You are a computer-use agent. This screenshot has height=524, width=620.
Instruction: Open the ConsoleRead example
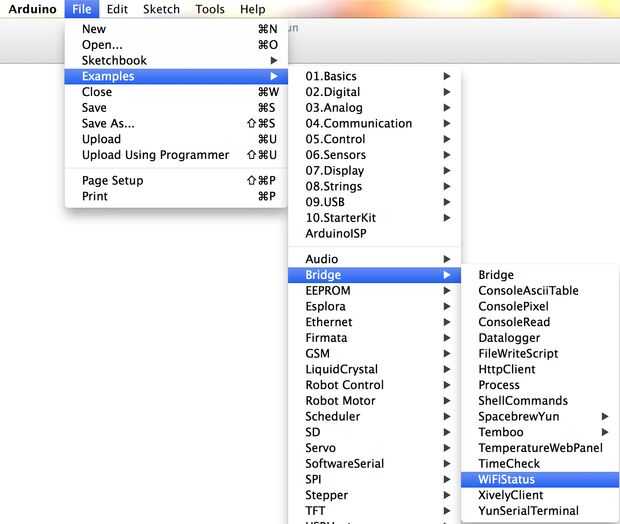pos(540,322)
